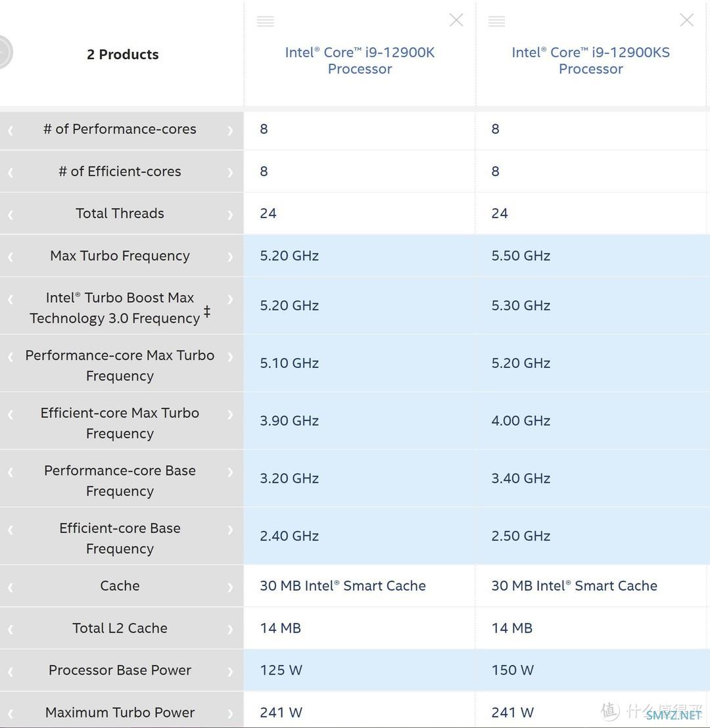
Task: Click right chevron on Total Threads row
Action: 230,215
